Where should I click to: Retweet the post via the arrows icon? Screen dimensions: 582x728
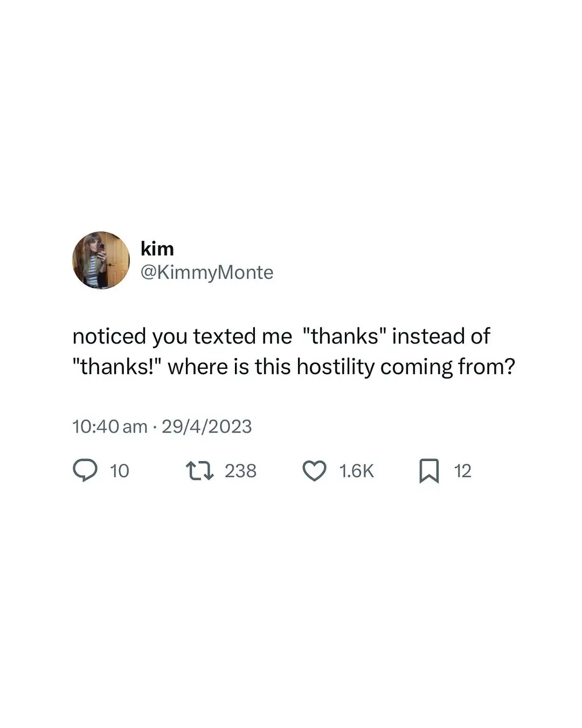(200, 470)
